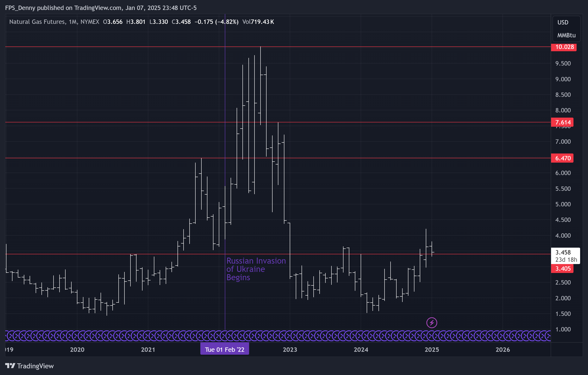Click the low value L3.330

(x=159, y=22)
